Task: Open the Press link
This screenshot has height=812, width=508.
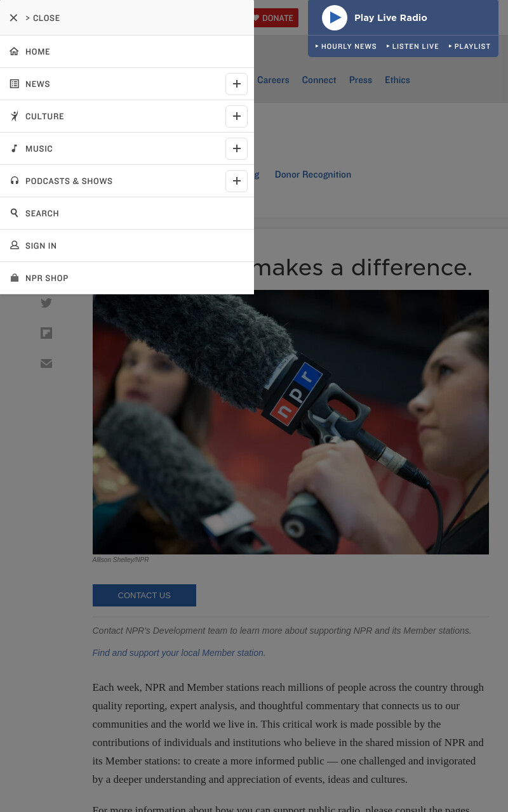Action: point(361,80)
